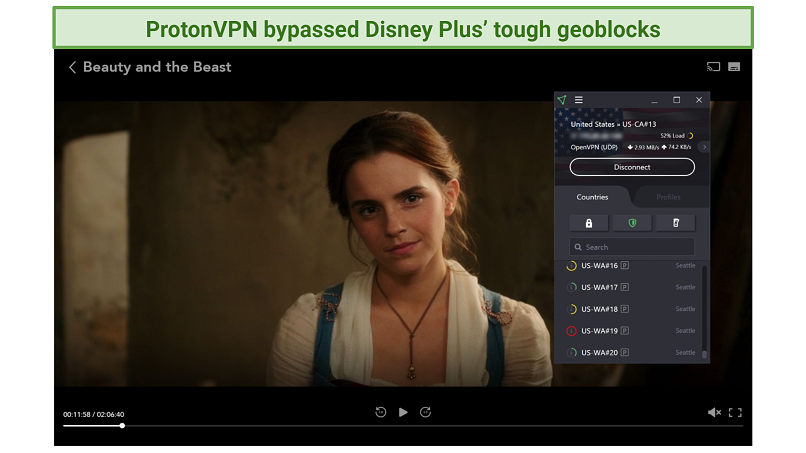Unmute the video volume icon

(714, 412)
